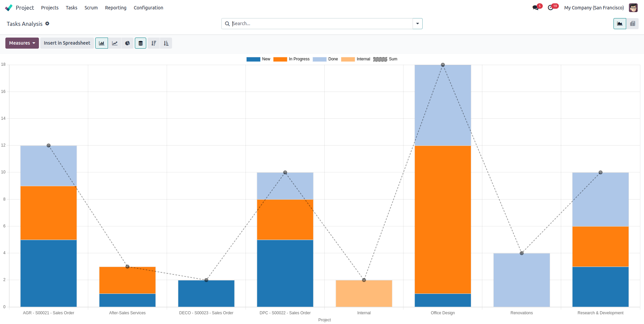Open the Scrum section
This screenshot has height=324, width=644.
[x=91, y=8]
